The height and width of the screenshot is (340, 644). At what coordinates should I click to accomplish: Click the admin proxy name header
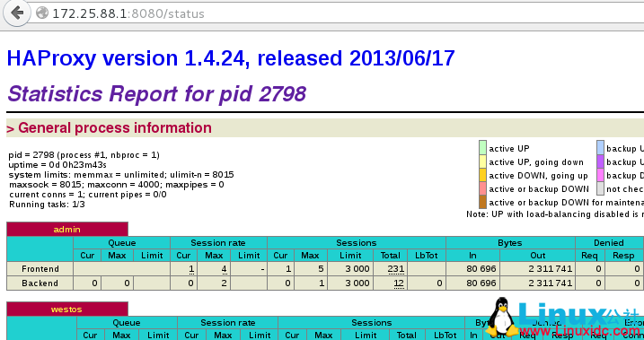(x=67, y=230)
